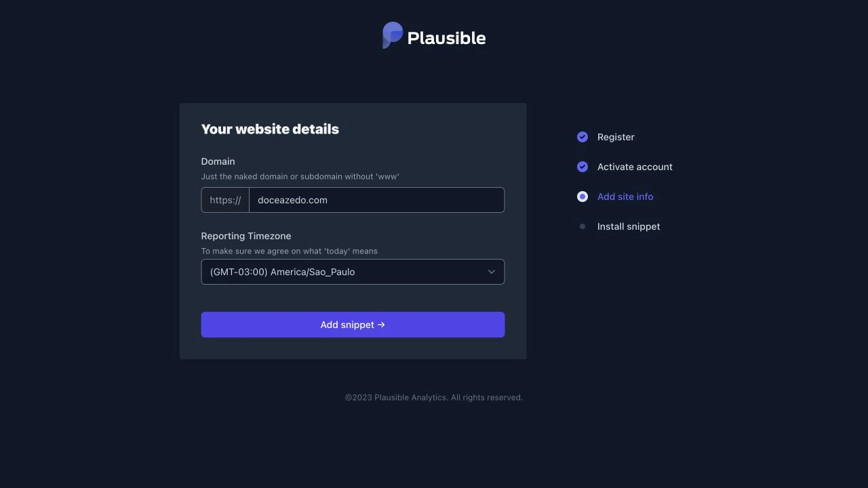The height and width of the screenshot is (488, 868).
Task: Click the Install snippet step dot
Action: point(583,226)
